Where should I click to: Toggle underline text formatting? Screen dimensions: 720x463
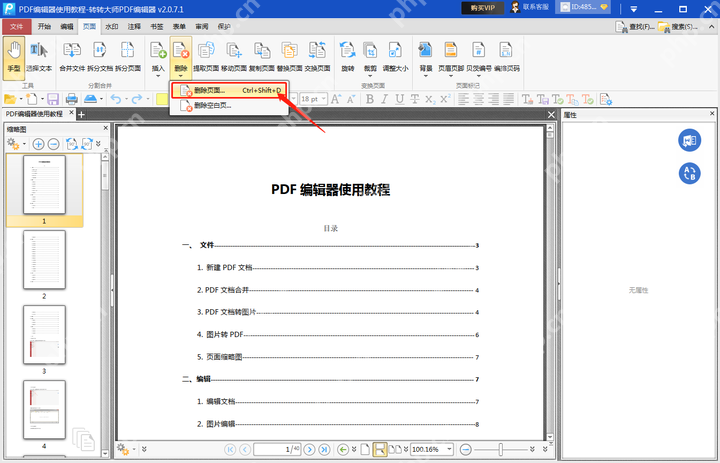[x=399, y=99]
